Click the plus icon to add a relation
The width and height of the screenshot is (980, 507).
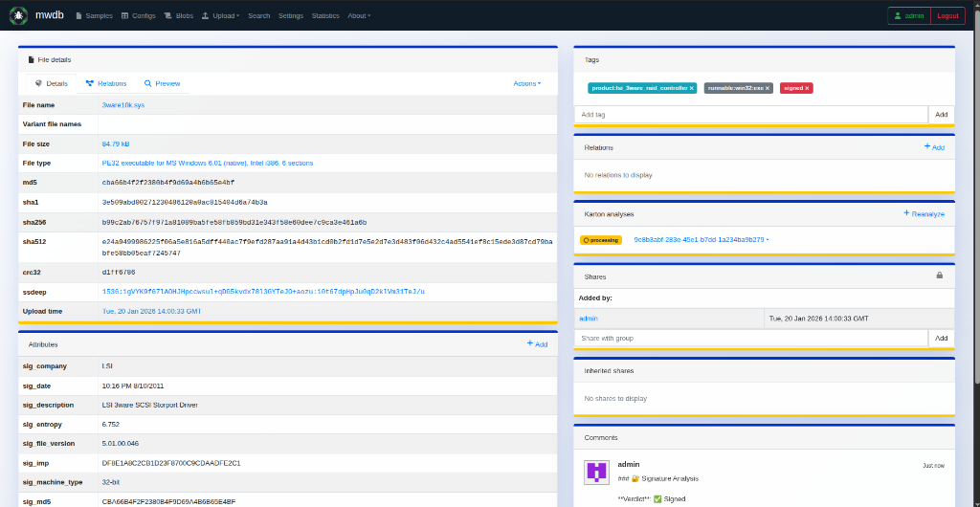click(x=933, y=147)
